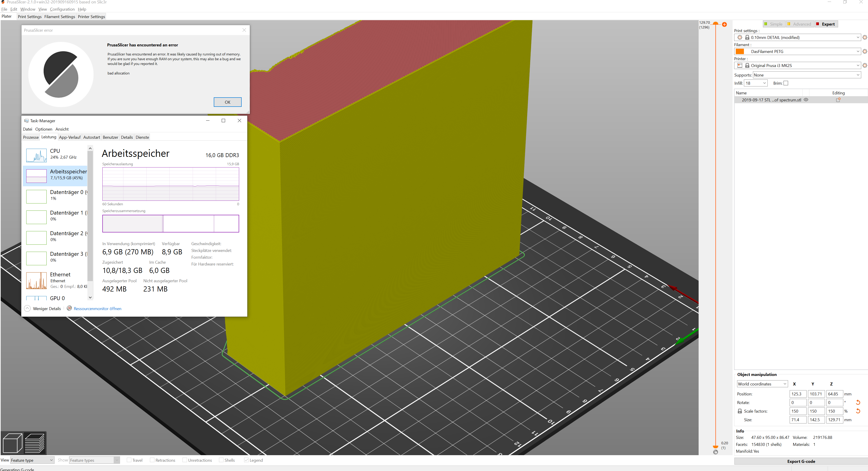Open the Details tab in Task-Manager
The width and height of the screenshot is (868, 471).
click(x=127, y=137)
